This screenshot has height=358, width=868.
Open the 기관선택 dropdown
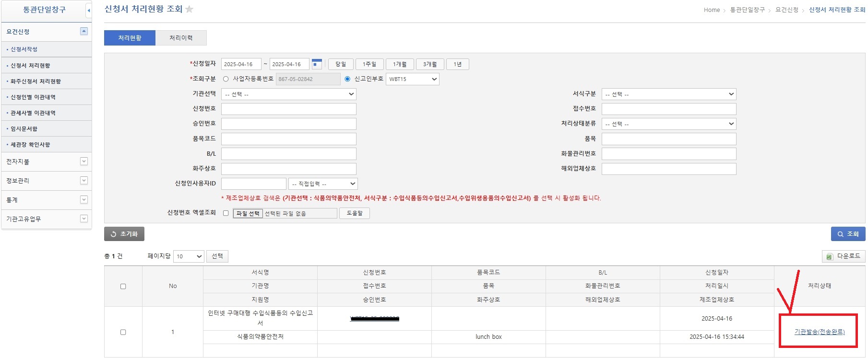(289, 94)
